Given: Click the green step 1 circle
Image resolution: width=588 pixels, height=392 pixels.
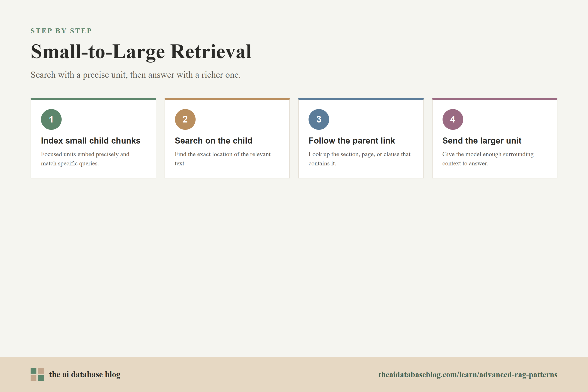Looking at the screenshot, I should tap(51, 119).
